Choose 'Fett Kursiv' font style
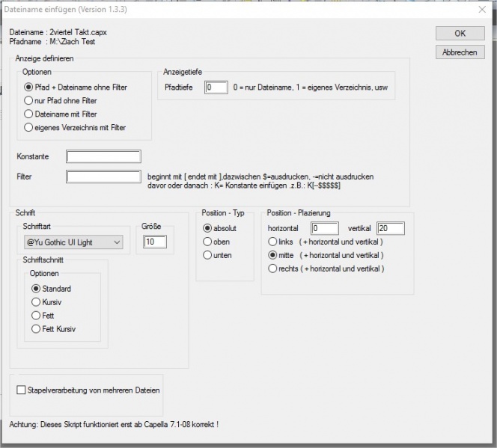The image size is (497, 448). (35, 329)
